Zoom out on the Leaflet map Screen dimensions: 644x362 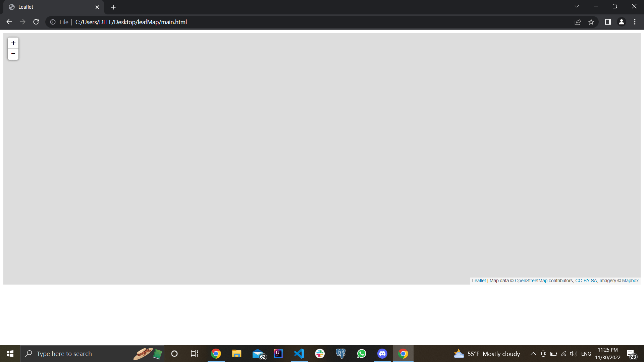point(13,54)
